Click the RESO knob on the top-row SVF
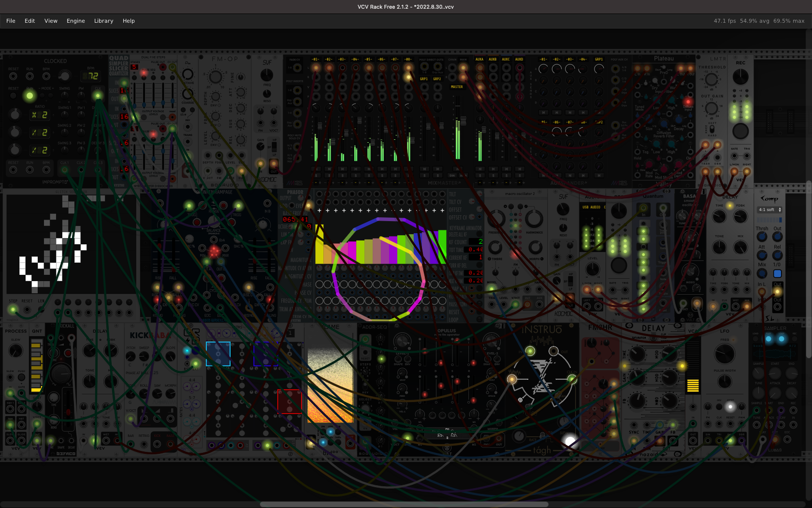812x508 pixels. (267, 94)
